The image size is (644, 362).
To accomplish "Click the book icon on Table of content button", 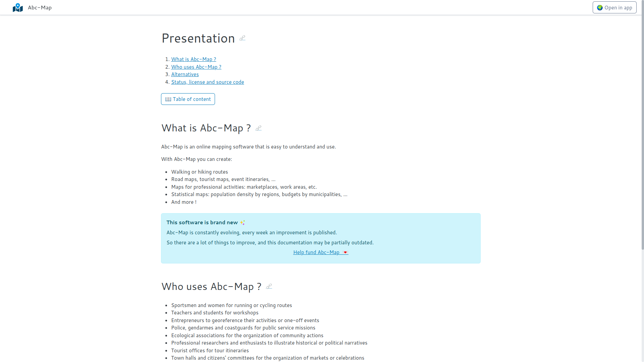I will (168, 99).
